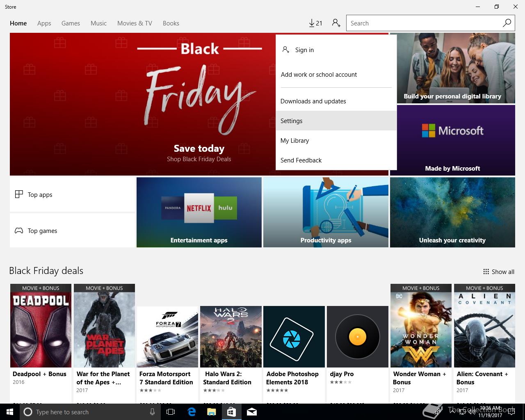Image resolution: width=525 pixels, height=420 pixels.
Task: Open the Productivity apps tile
Action: [x=326, y=212]
